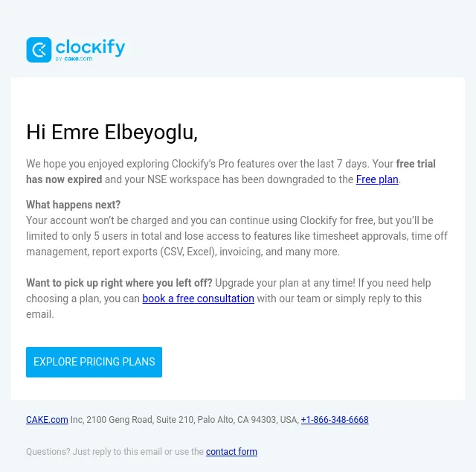Click the +1-866-348-6668 phone number link

(335, 420)
